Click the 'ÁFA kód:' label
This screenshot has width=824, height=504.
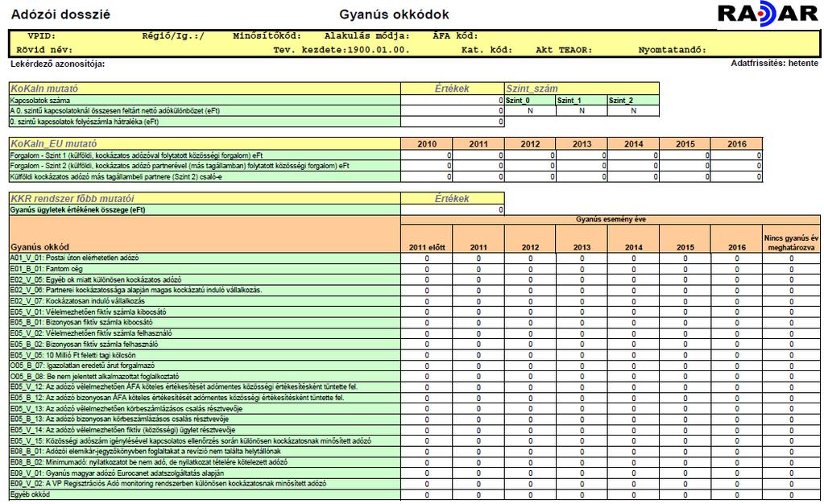click(455, 36)
